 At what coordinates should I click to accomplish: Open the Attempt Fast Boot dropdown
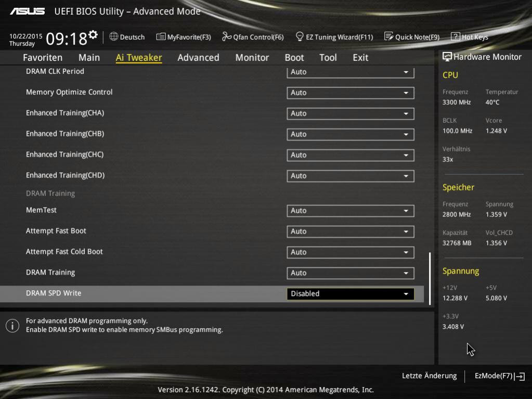[x=350, y=231]
